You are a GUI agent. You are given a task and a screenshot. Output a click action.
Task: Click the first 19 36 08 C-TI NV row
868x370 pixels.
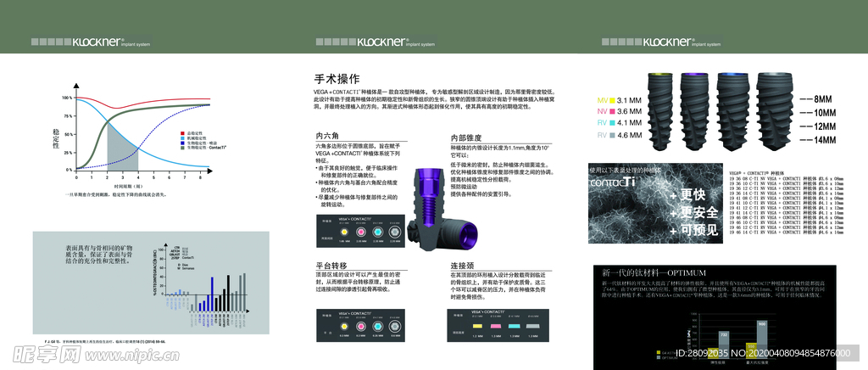tap(787, 179)
